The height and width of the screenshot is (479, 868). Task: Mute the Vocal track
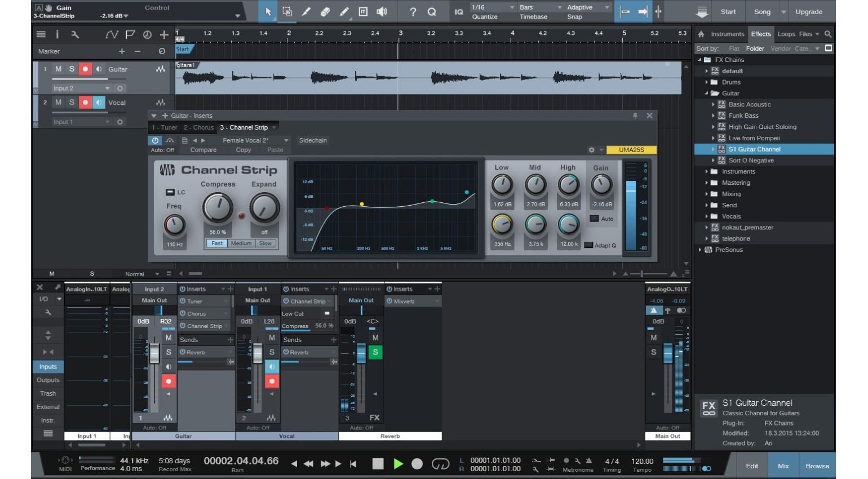(x=59, y=103)
